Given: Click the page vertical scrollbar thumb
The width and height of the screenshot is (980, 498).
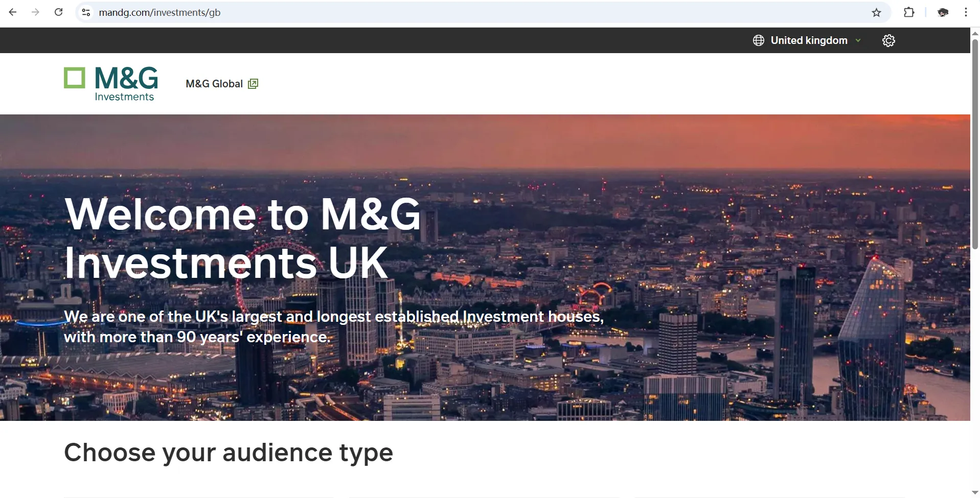Looking at the screenshot, I should coord(975,144).
